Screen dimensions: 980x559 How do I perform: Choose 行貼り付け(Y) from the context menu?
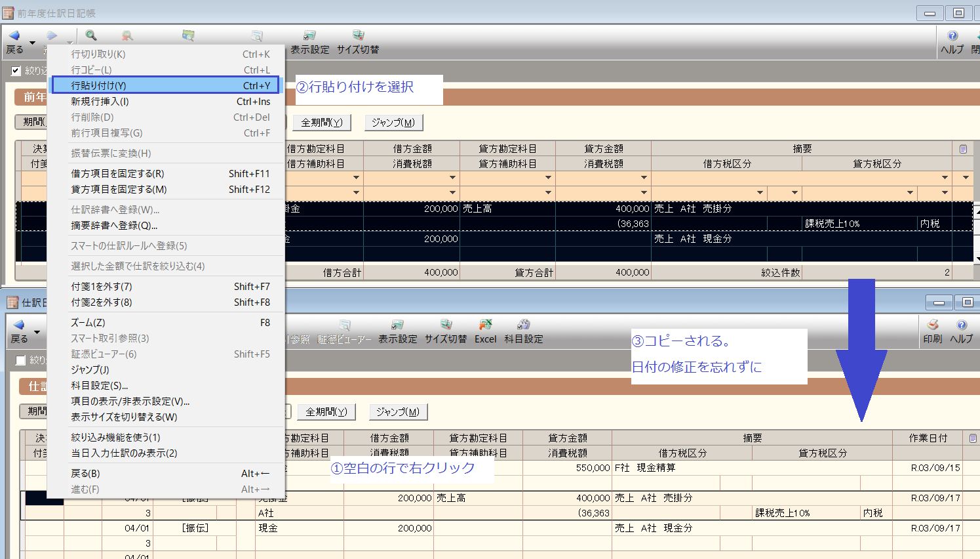(166, 85)
